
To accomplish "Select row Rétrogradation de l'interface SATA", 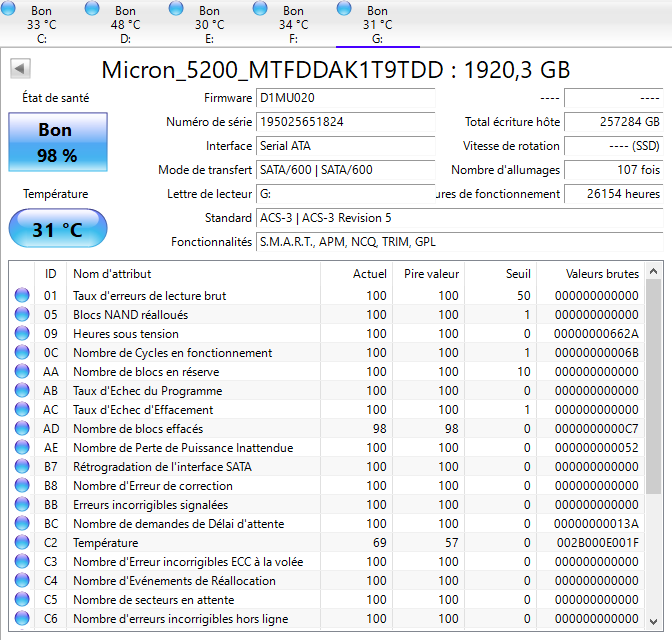I will pos(327,466).
